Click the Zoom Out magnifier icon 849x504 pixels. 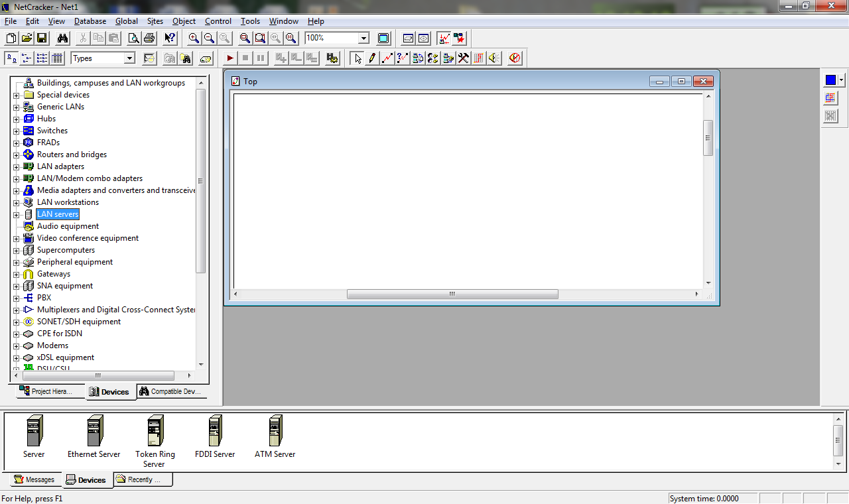point(209,38)
